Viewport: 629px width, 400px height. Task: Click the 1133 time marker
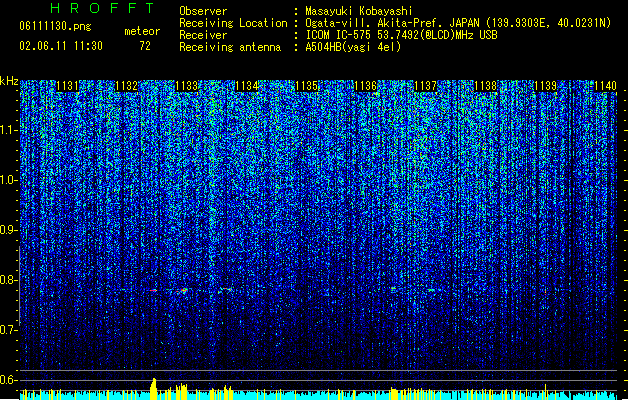pyautogui.click(x=187, y=86)
